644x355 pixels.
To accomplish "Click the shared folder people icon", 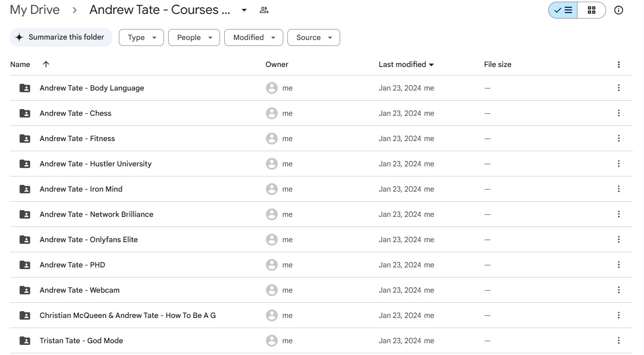I will (264, 10).
